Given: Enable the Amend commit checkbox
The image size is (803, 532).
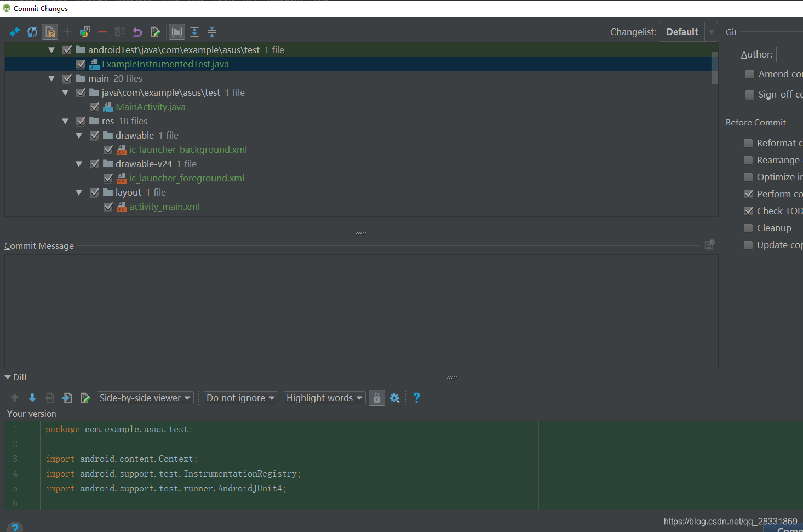Looking at the screenshot, I should (x=750, y=74).
